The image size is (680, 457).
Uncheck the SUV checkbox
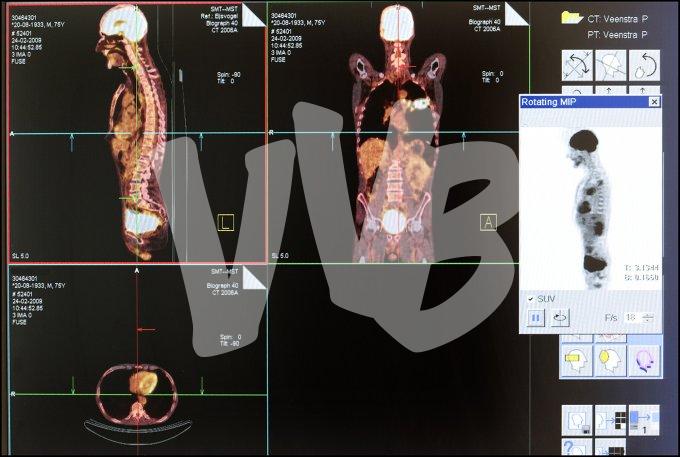(x=530, y=298)
